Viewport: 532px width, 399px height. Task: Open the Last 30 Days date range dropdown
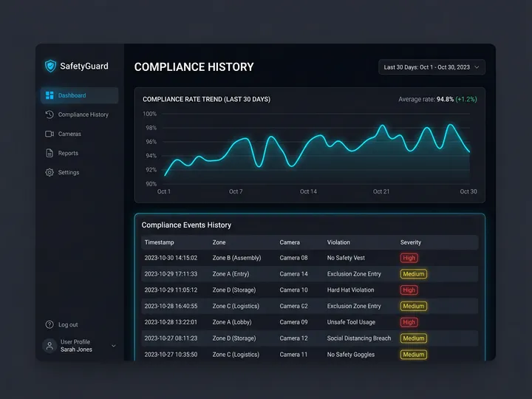coord(432,67)
